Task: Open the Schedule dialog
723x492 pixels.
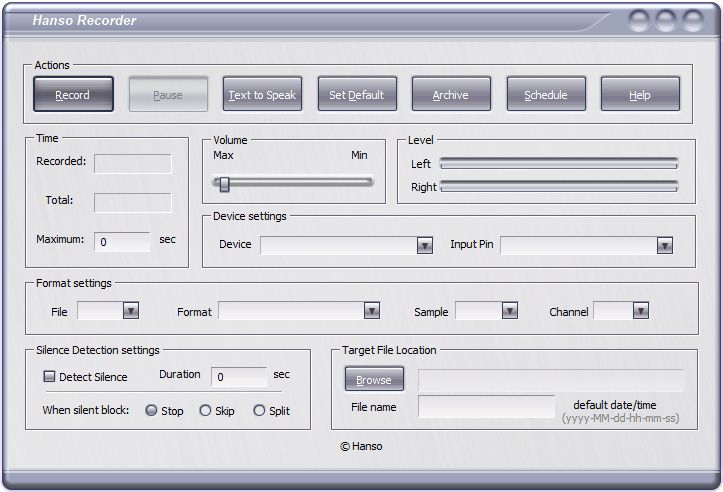Action: (546, 94)
